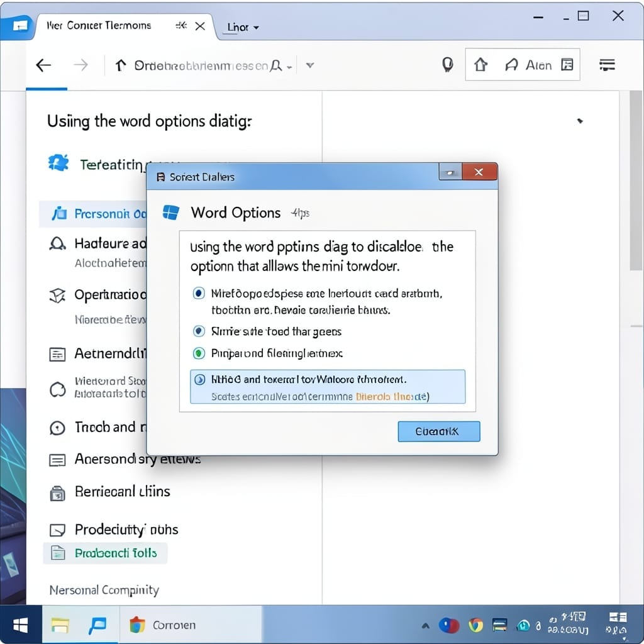Image resolution: width=644 pixels, height=644 pixels.
Task: Click the blue gear icon beside Tereaiticin
Action: [x=58, y=163]
